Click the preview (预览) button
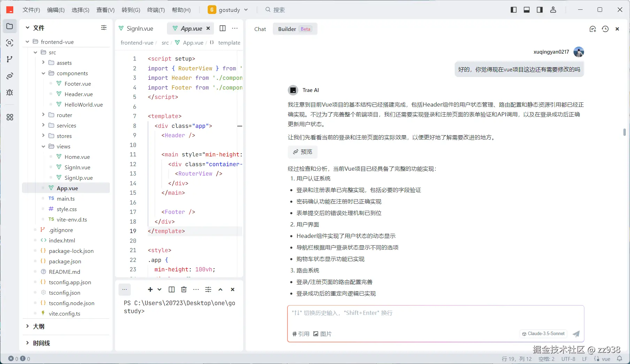Image resolution: width=630 pixels, height=364 pixels. tap(302, 152)
